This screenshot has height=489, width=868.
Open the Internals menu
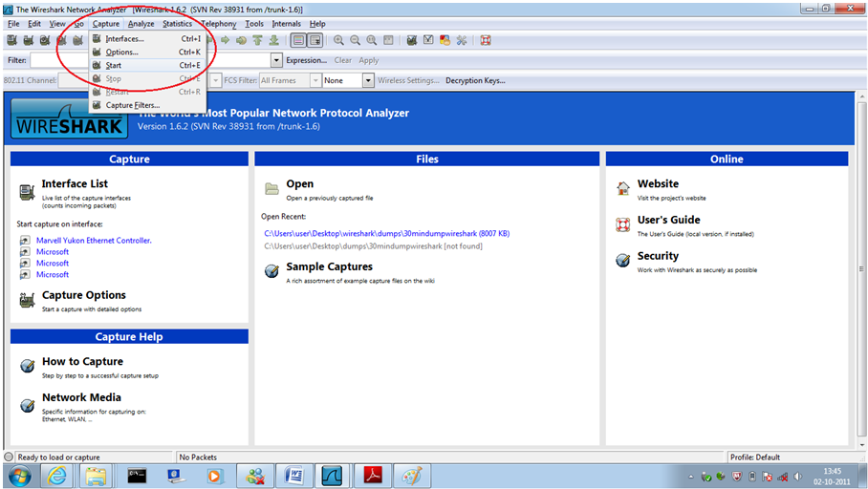(286, 24)
